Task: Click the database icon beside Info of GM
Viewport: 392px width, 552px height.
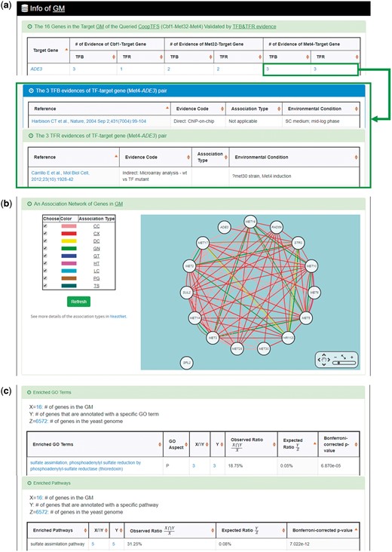Action: (x=25, y=9)
